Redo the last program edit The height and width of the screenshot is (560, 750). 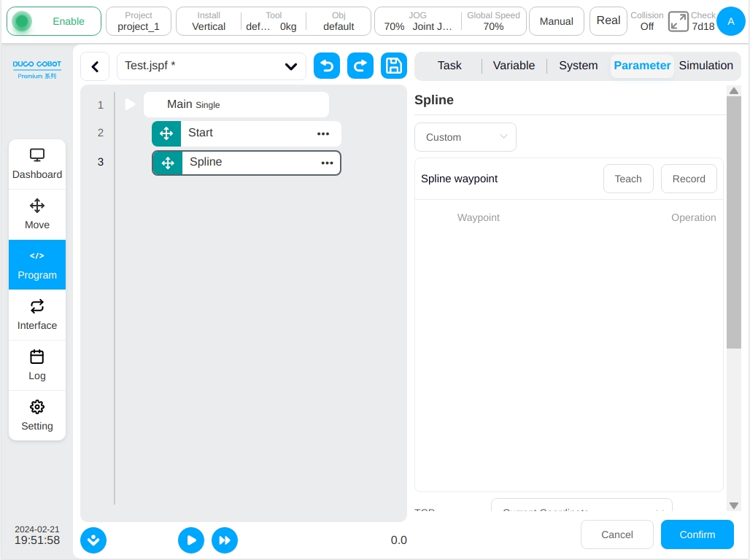coord(360,66)
